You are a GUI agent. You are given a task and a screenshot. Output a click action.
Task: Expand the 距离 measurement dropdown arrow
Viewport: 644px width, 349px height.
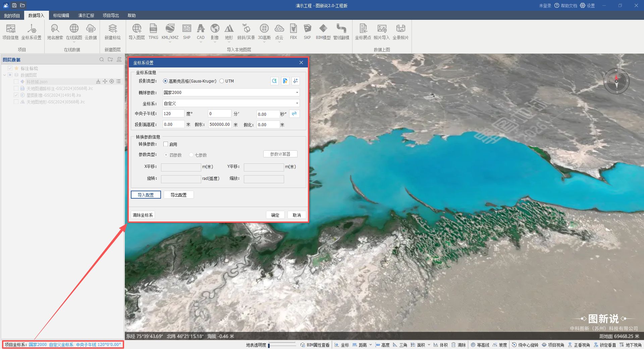coord(371,345)
